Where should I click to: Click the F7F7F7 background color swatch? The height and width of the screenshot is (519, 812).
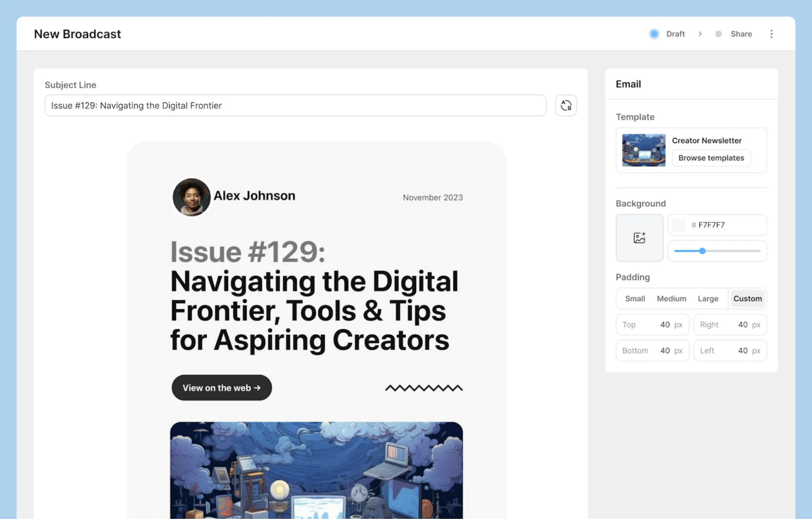pyautogui.click(x=679, y=225)
